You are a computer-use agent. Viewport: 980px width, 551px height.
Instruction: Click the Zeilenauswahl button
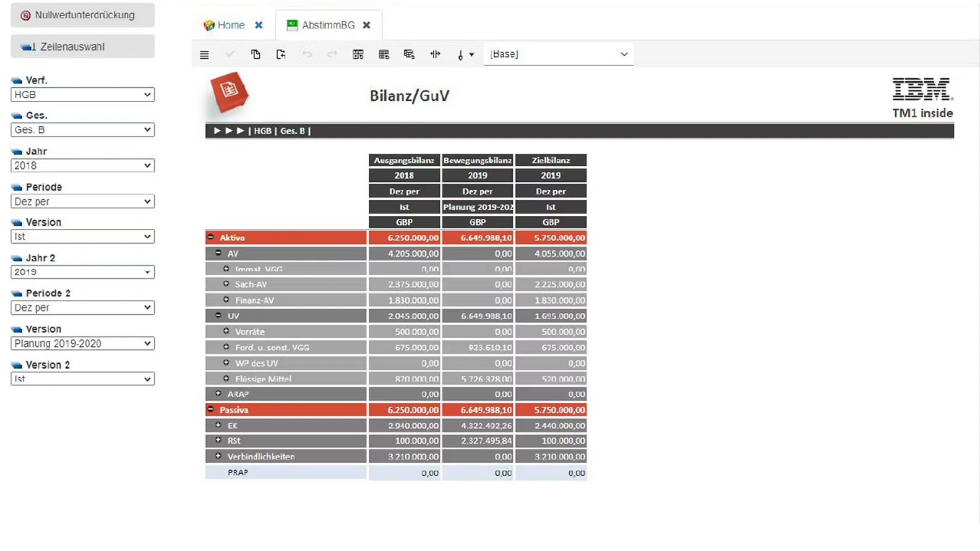[83, 47]
